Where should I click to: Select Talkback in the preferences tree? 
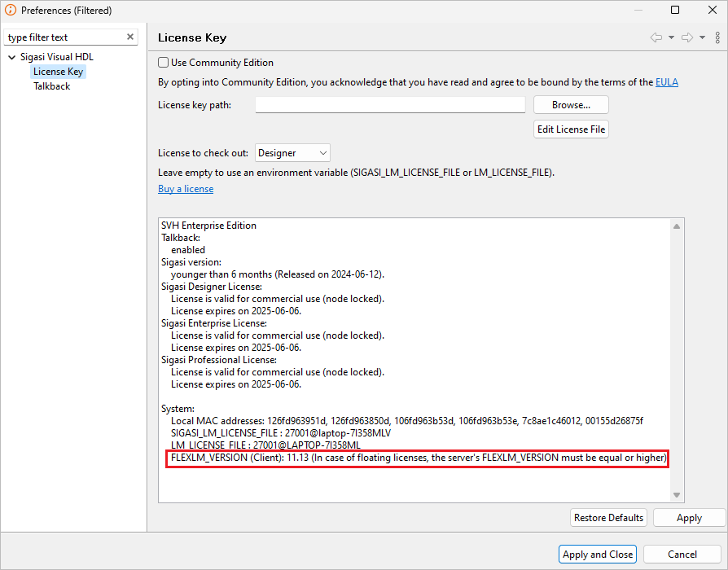tap(52, 86)
